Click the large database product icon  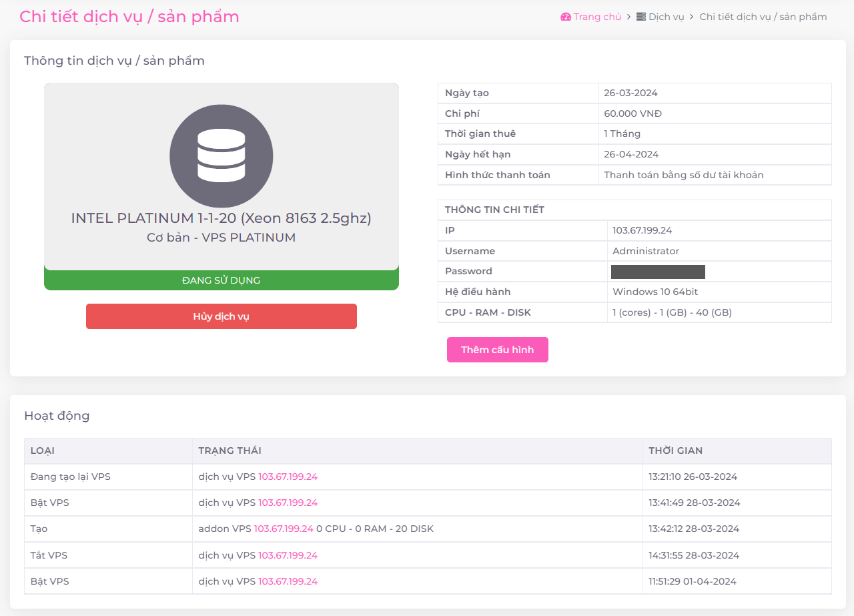(222, 156)
